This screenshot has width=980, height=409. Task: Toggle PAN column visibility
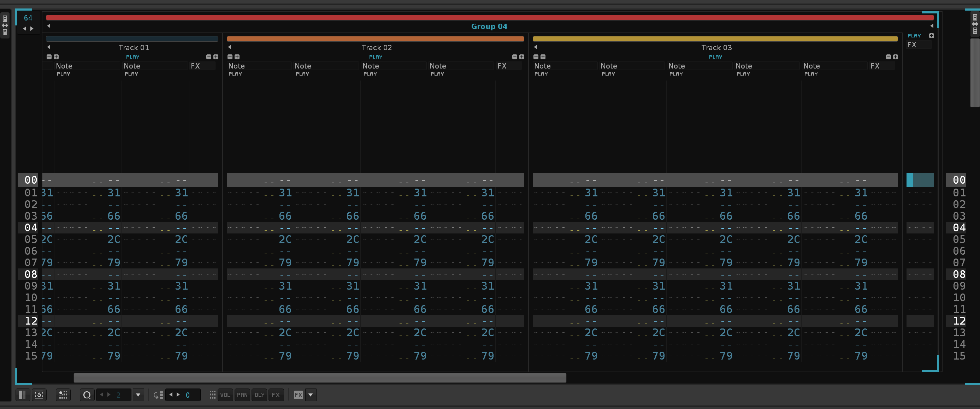[x=242, y=395]
